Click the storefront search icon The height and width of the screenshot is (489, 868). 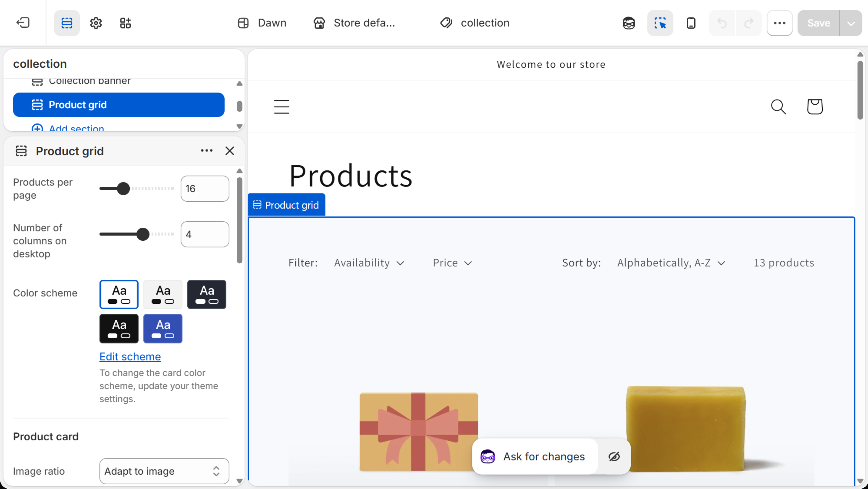[x=779, y=106]
